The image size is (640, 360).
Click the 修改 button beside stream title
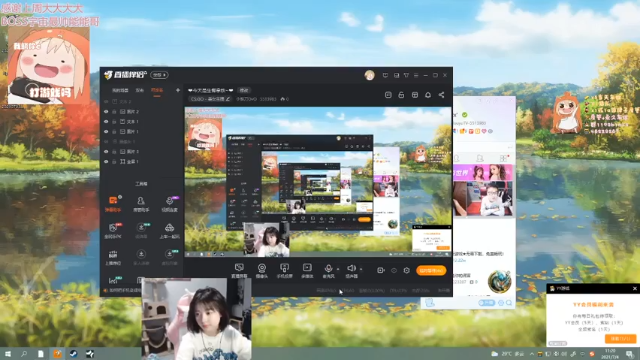pyautogui.click(x=244, y=90)
